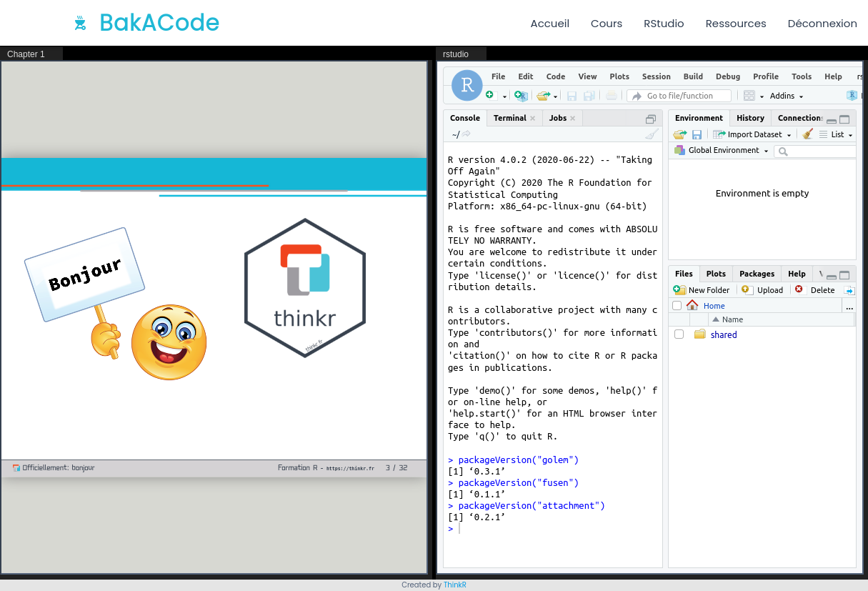This screenshot has width=868, height=591.
Task: Expand the recent files dropdown arrow
Action: 555,96
